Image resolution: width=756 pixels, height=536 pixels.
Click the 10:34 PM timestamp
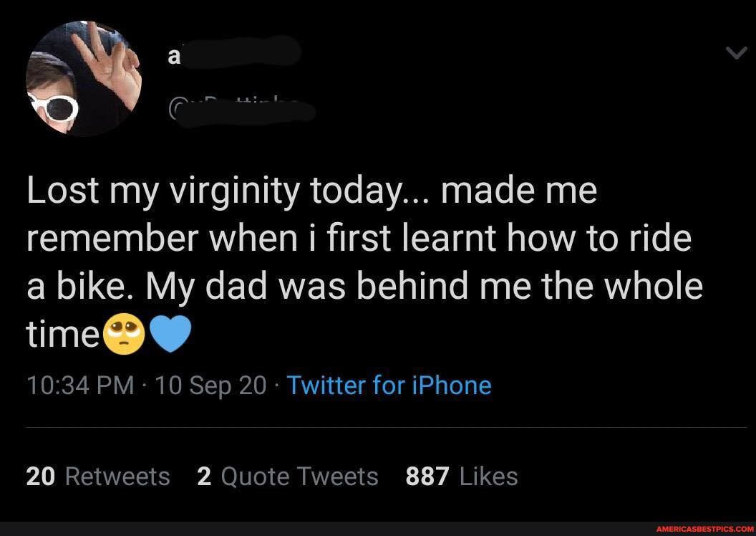pos(80,386)
